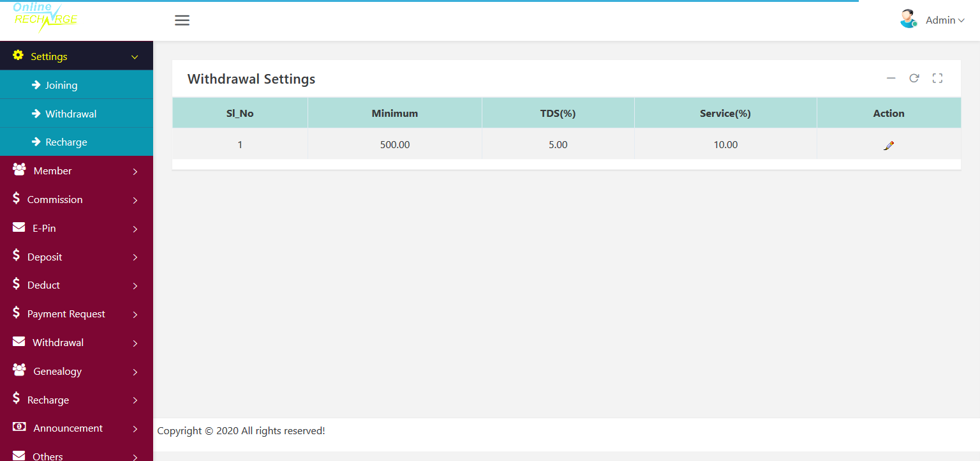Click the Sl_No column header
This screenshot has height=461, width=980.
(240, 113)
